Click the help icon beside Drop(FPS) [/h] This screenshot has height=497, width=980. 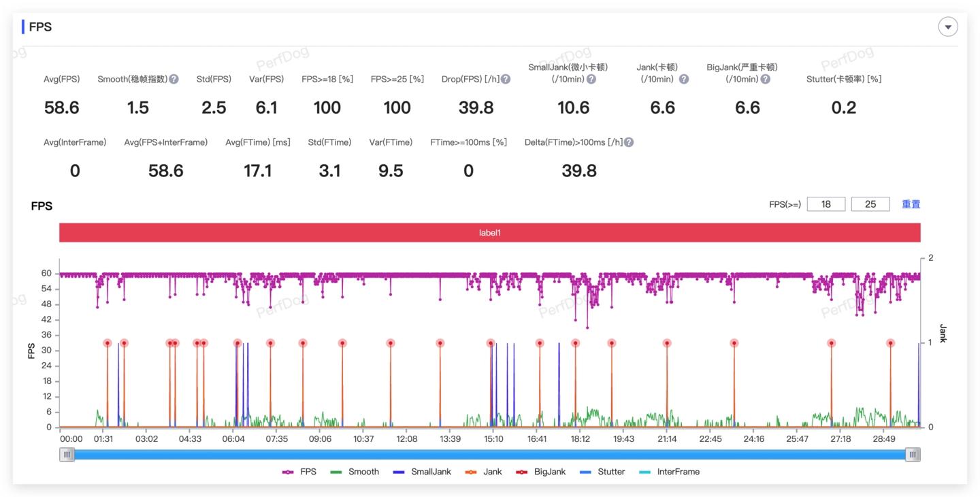click(506, 79)
